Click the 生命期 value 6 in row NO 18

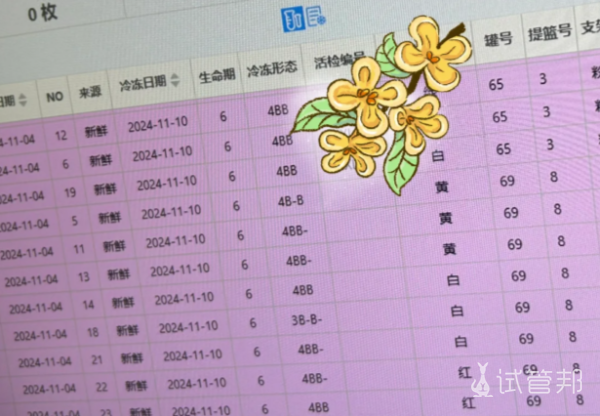[253, 323]
